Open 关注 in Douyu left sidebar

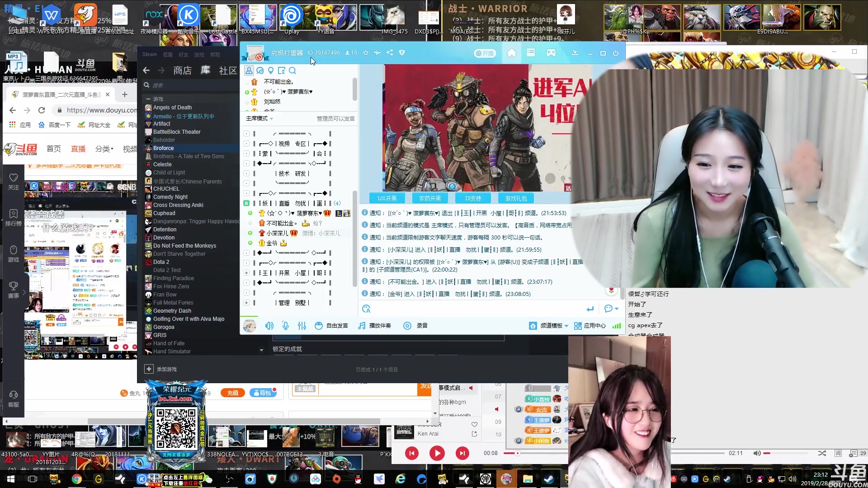click(14, 182)
